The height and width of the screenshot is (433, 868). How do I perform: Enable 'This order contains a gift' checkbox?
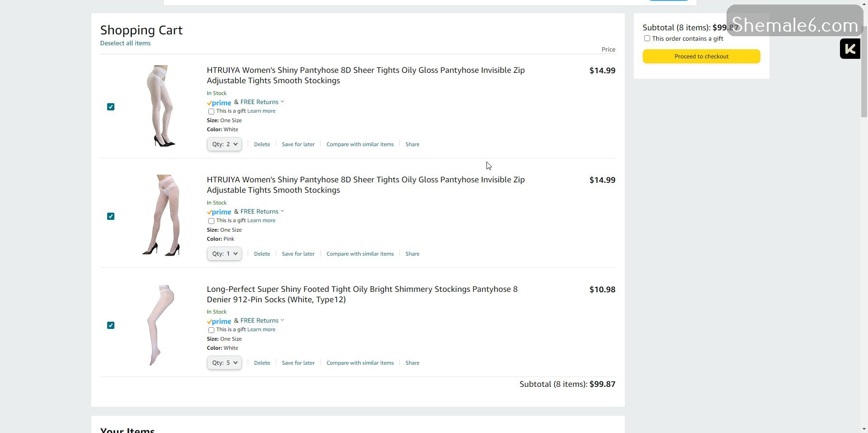(x=647, y=38)
